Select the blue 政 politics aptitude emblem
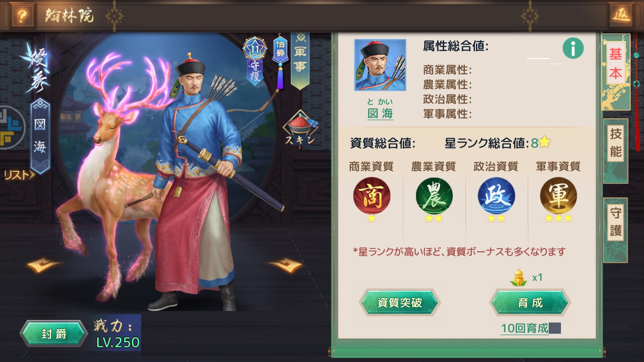The width and height of the screenshot is (644, 362). click(x=496, y=196)
